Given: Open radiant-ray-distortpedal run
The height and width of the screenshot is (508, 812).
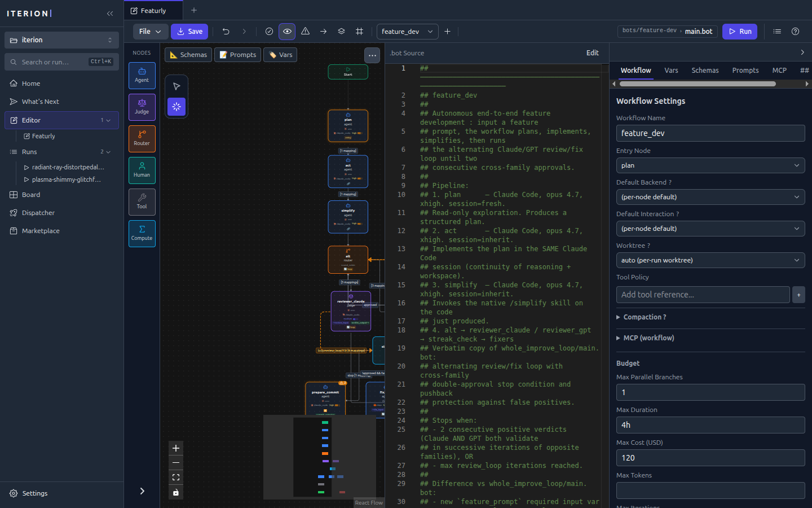Looking at the screenshot, I should click(68, 167).
